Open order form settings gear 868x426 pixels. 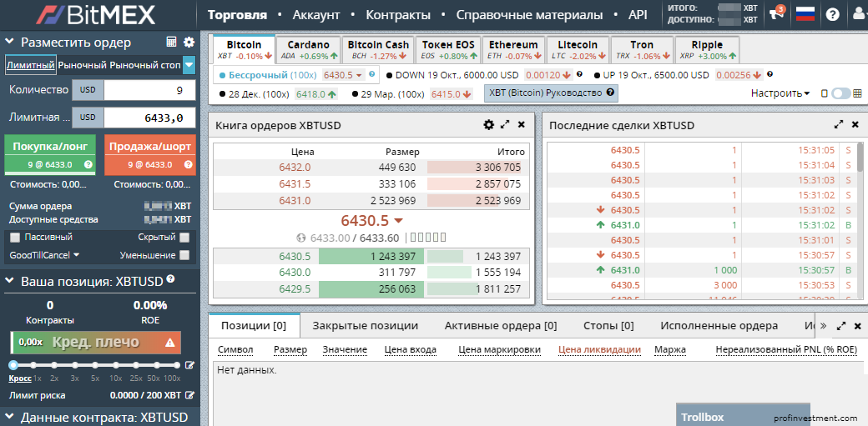(x=189, y=42)
